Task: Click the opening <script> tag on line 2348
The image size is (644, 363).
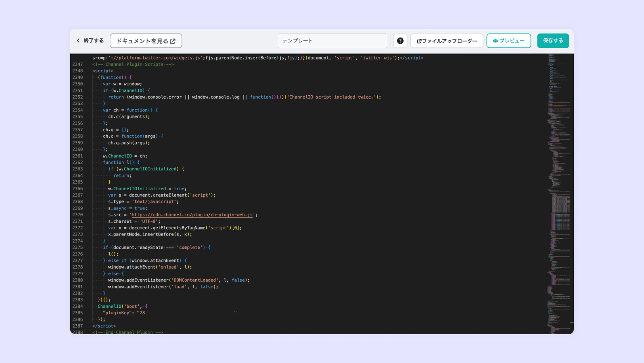Action: click(103, 71)
